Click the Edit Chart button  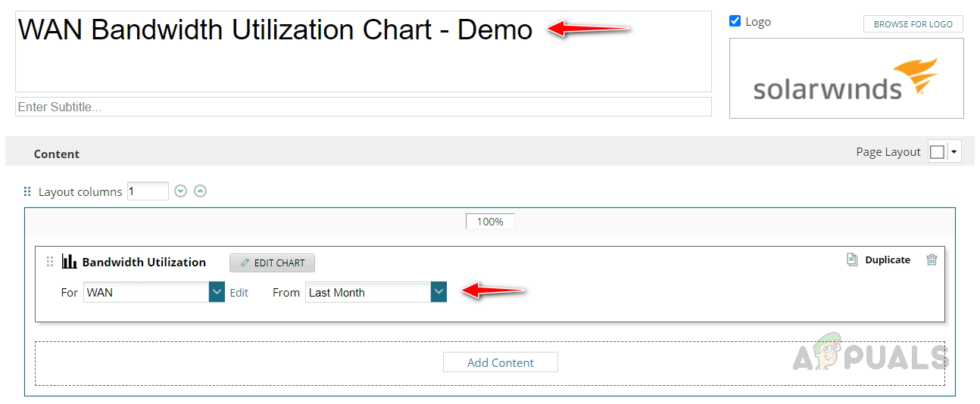(x=272, y=263)
